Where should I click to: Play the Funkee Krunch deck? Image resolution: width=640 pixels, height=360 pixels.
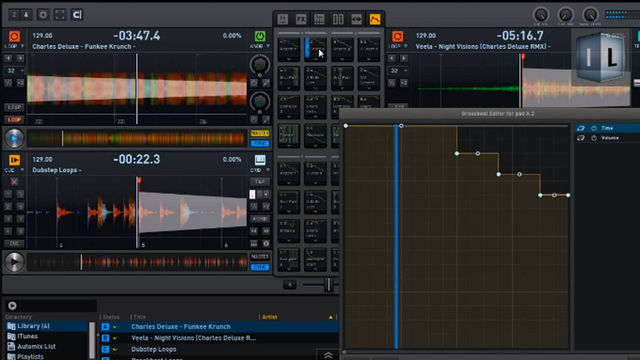click(x=14, y=138)
